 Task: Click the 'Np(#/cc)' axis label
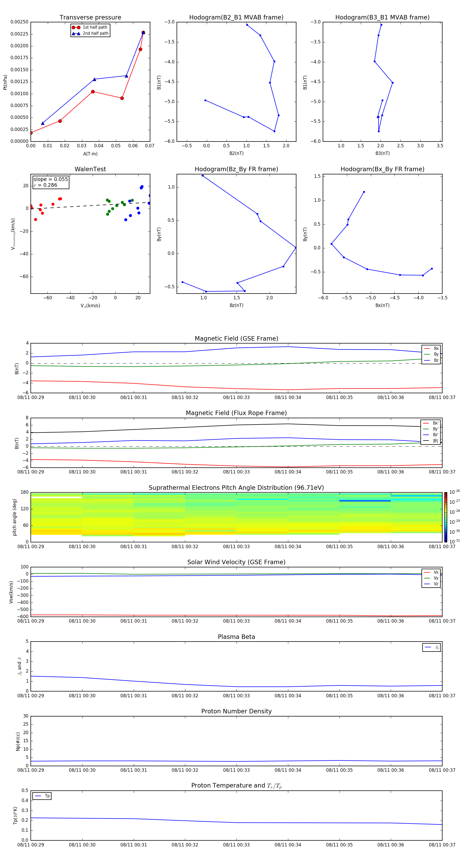tap(18, 741)
